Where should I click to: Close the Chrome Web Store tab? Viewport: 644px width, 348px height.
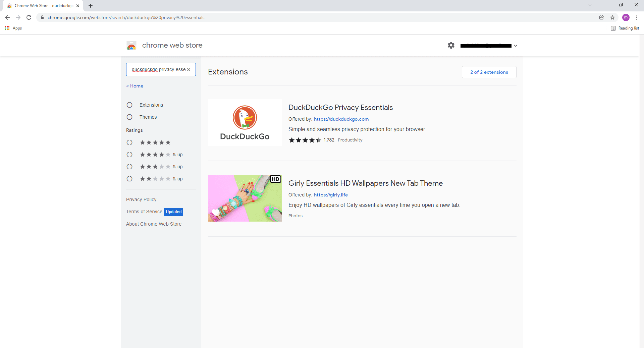78,6
